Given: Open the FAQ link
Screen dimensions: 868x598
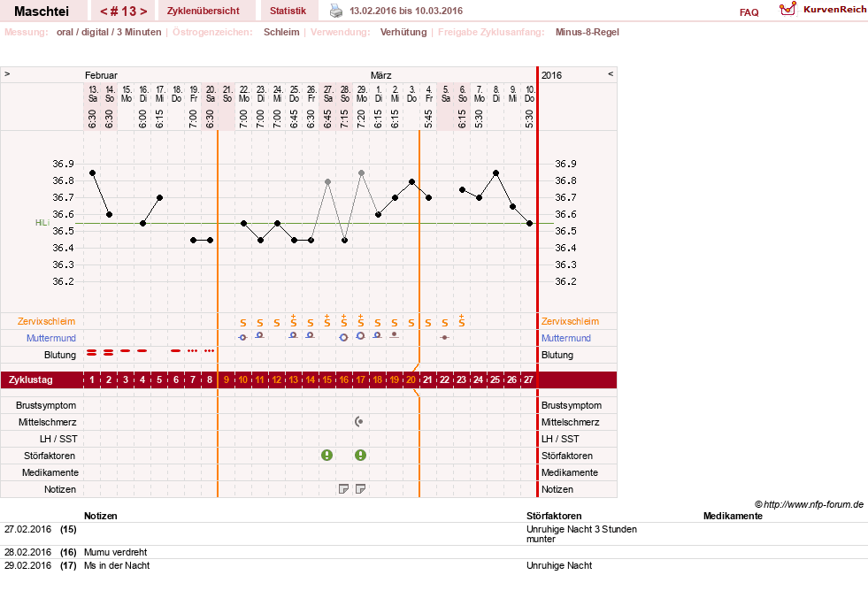Looking at the screenshot, I should pyautogui.click(x=749, y=12).
